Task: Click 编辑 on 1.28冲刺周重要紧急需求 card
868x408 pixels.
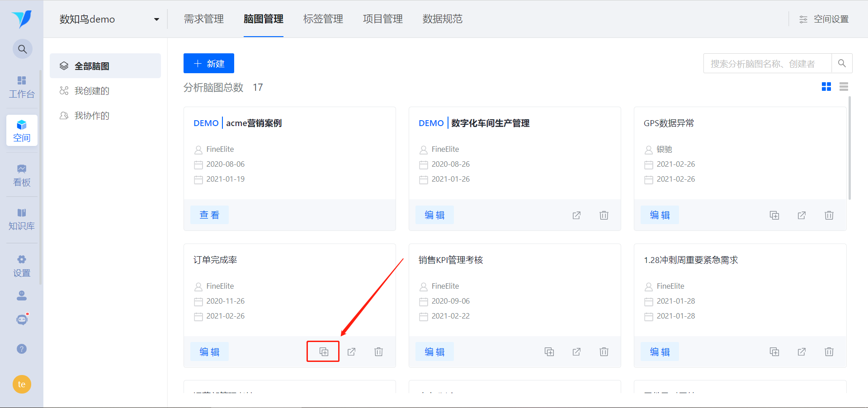Action: [660, 352]
